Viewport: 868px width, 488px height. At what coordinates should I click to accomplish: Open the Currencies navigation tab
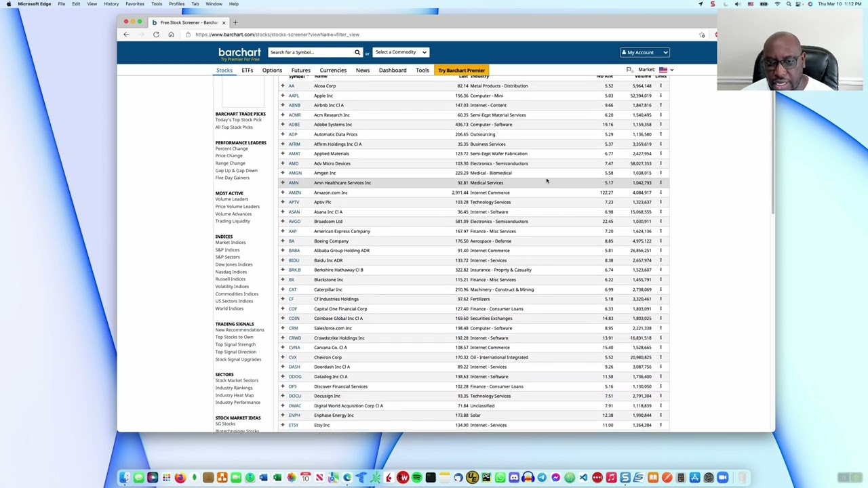tap(333, 70)
